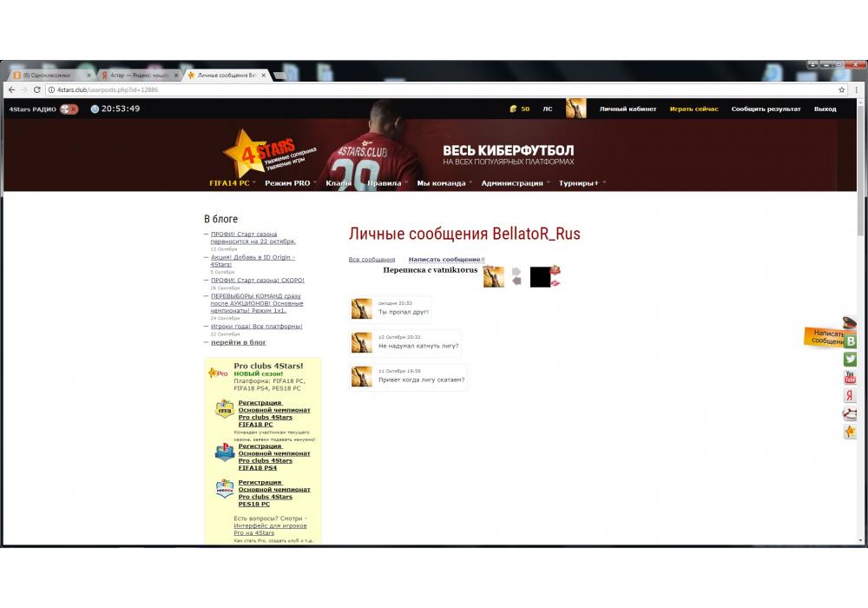Click the Играть сейчас link
This screenshot has width=868, height=608.
coord(694,109)
